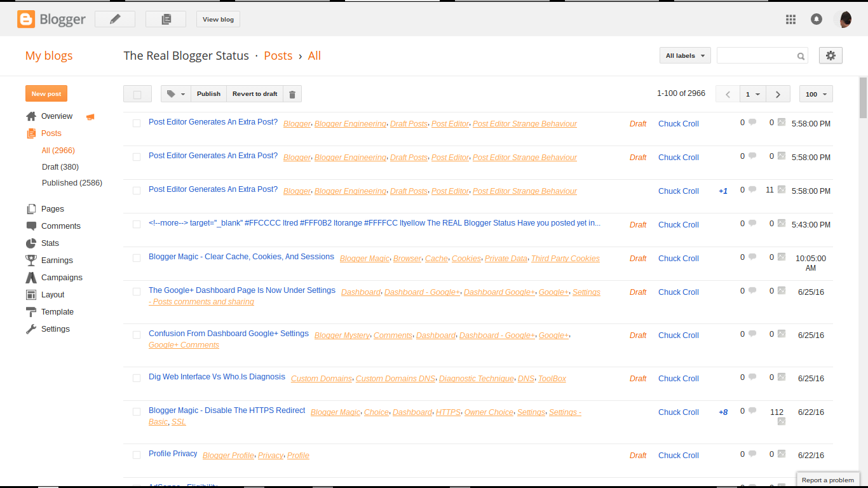Screen dimensions: 868x488
Task: Click the Third Party Cookies label
Action: click(566, 259)
